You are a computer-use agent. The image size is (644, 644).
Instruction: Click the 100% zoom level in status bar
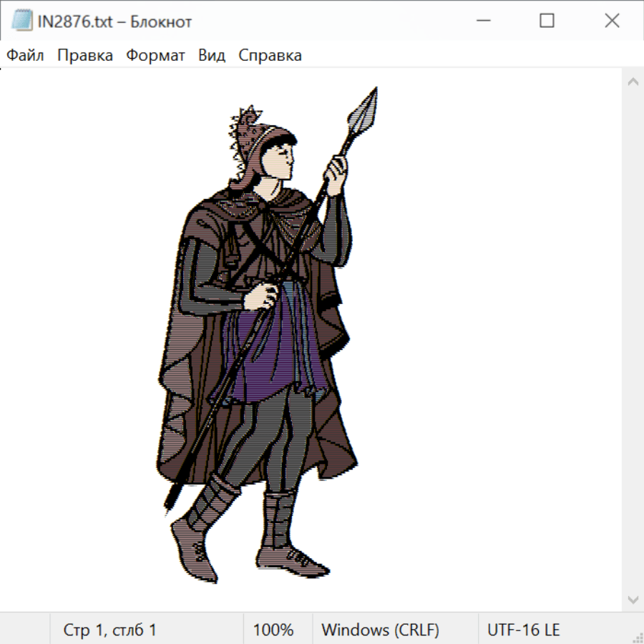[273, 630]
